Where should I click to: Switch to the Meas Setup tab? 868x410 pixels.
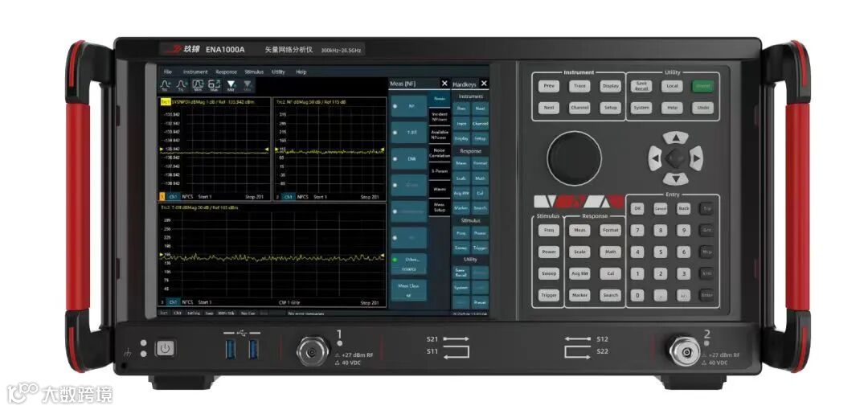[440, 207]
